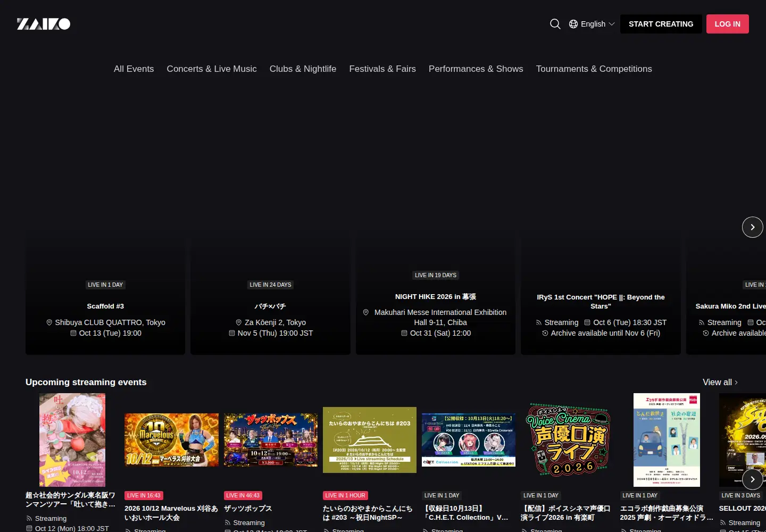
Task: Open NIGHT HIKE 2026 in 幕張 event
Action: tap(436, 297)
